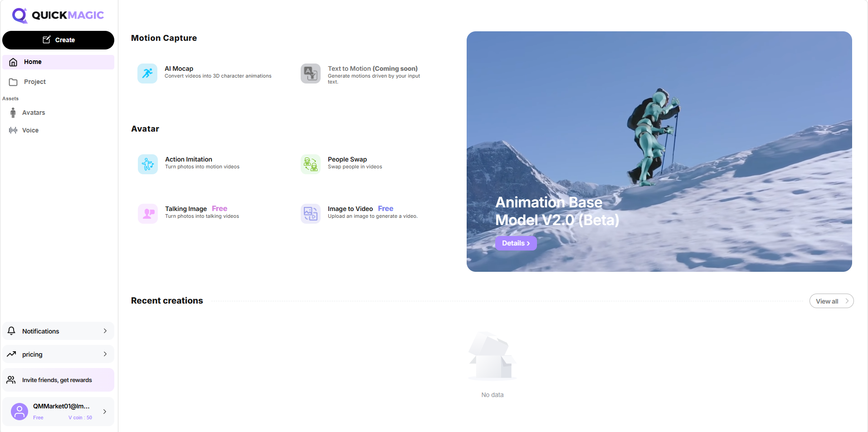Click the Image to Video icon
Viewport: 868px width, 432px height.
(311, 213)
